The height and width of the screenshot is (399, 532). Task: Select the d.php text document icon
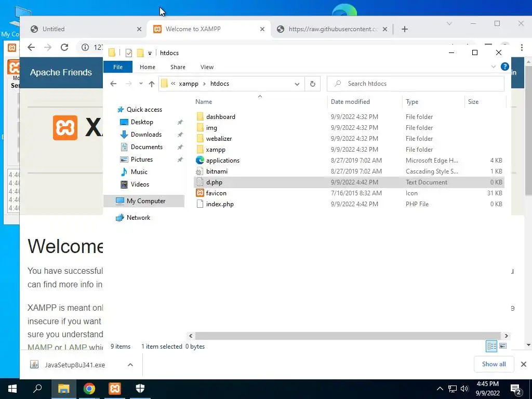[x=200, y=182]
